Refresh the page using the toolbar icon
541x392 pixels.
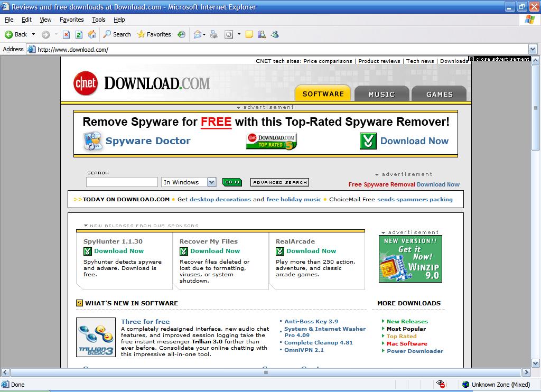(x=79, y=34)
